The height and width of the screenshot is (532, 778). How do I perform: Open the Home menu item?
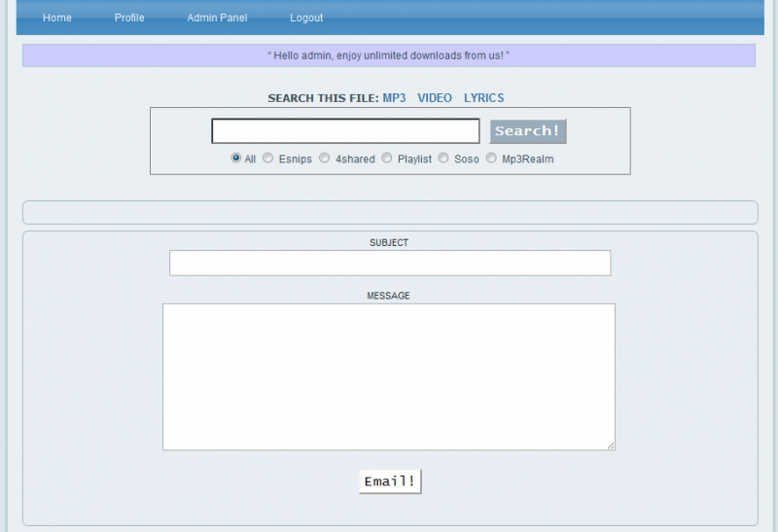click(57, 18)
